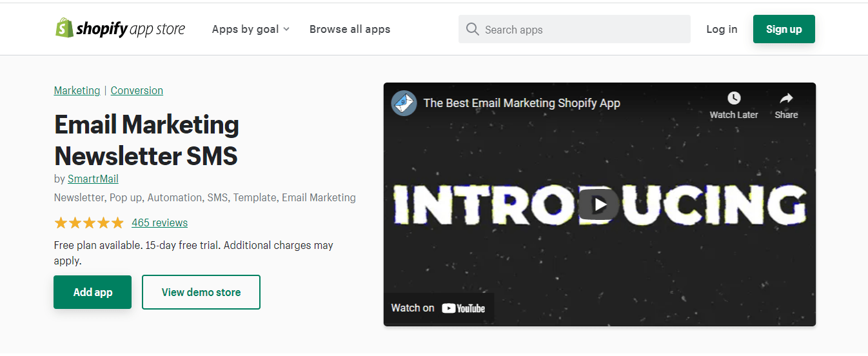Open the SmartrMail channel avatar icon
This screenshot has height=356, width=868.
click(x=404, y=103)
